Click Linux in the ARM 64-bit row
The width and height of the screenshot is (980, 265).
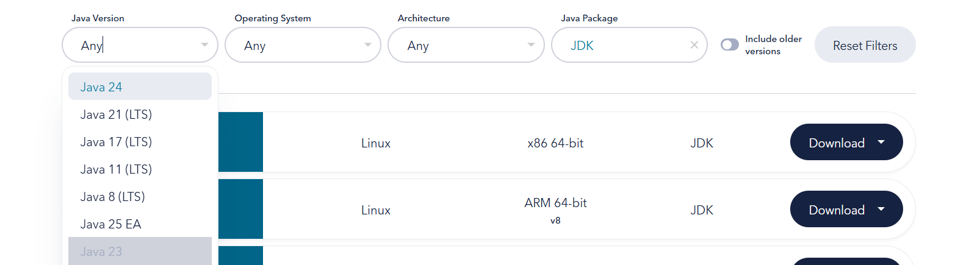tap(376, 210)
